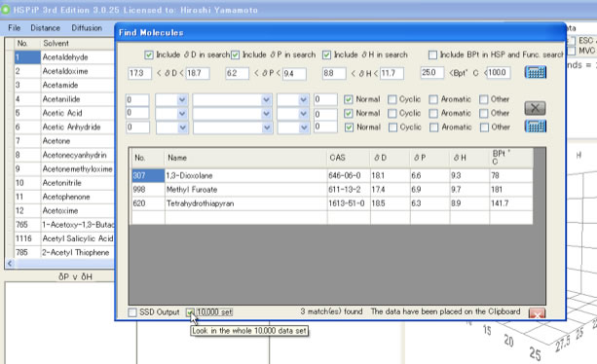
Task: Click the Solvent column header in main table
Action: point(77,44)
